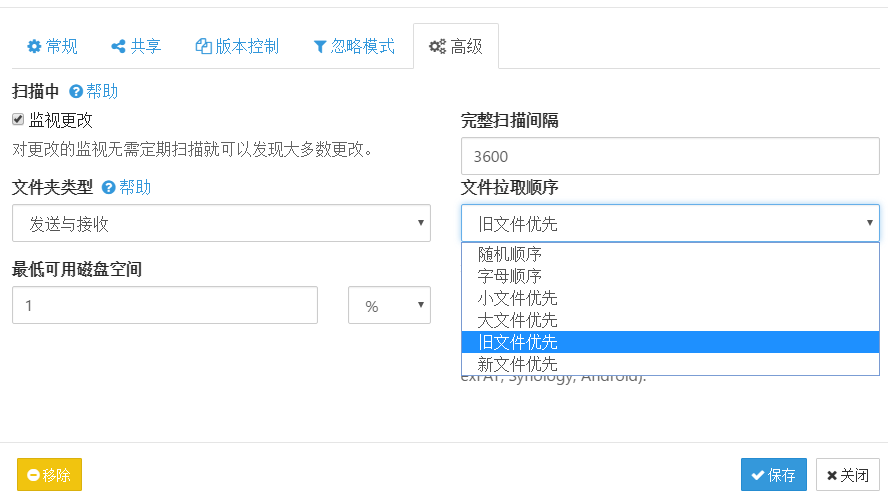
Task: Click the gear icon on 常规 tab
Action: tap(34, 47)
